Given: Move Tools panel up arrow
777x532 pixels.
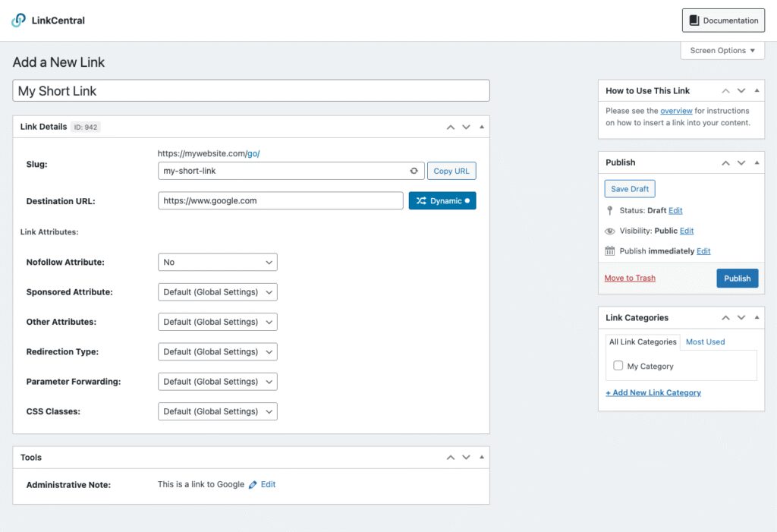Looking at the screenshot, I should (x=451, y=458).
